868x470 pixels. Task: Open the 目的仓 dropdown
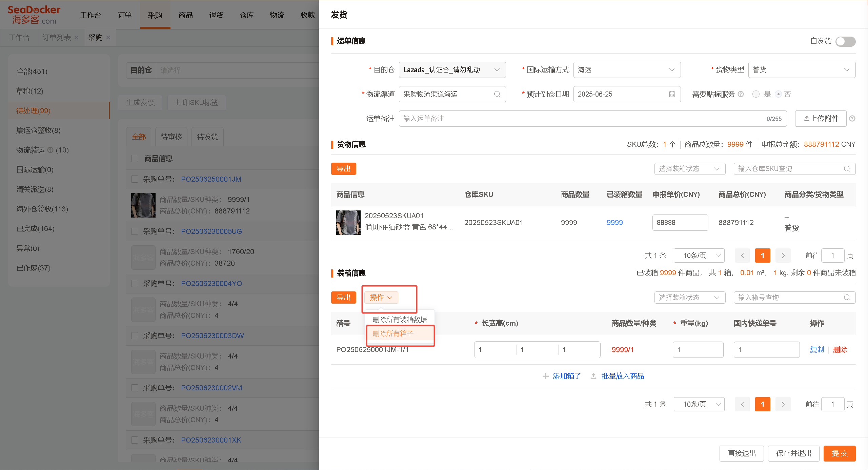452,70
